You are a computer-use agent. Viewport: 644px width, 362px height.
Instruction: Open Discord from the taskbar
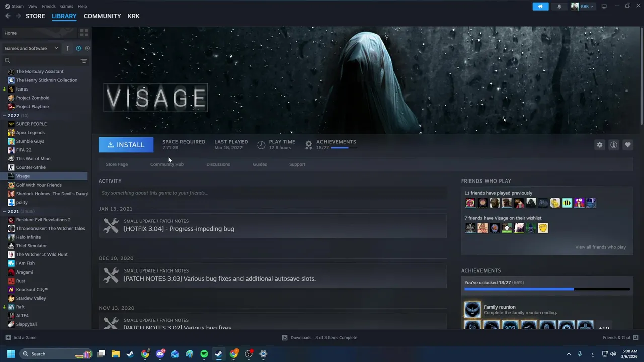click(x=160, y=354)
